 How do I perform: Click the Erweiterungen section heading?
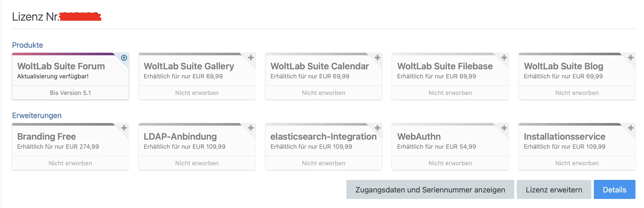click(x=37, y=116)
